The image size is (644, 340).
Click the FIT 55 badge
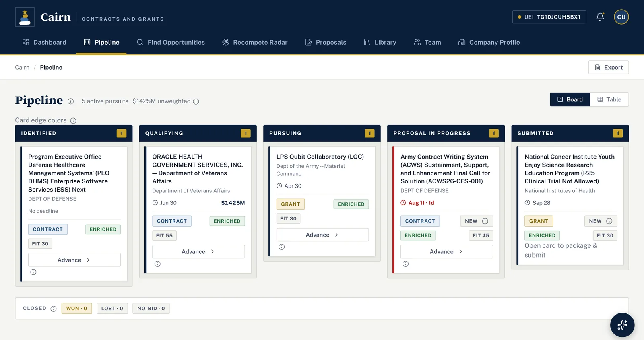(x=164, y=235)
